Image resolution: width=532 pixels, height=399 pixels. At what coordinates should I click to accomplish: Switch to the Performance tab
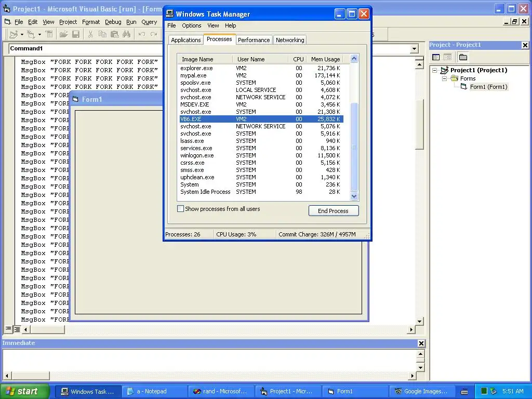pos(254,40)
